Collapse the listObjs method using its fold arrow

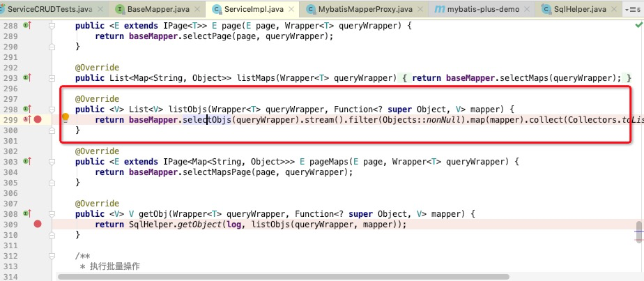(52, 109)
